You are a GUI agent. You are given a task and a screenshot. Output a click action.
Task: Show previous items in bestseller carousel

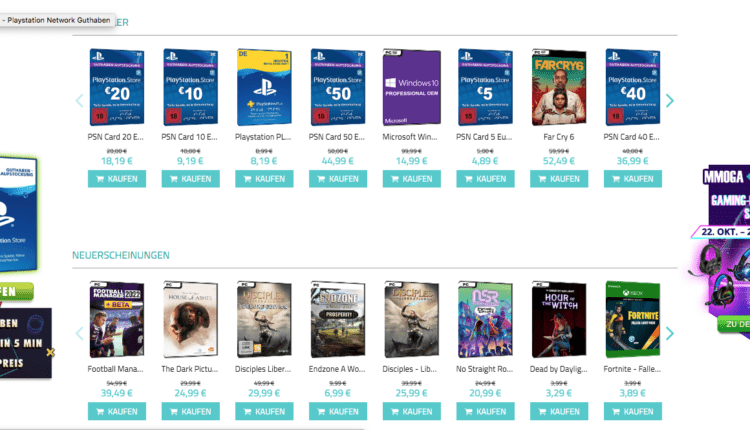click(79, 100)
